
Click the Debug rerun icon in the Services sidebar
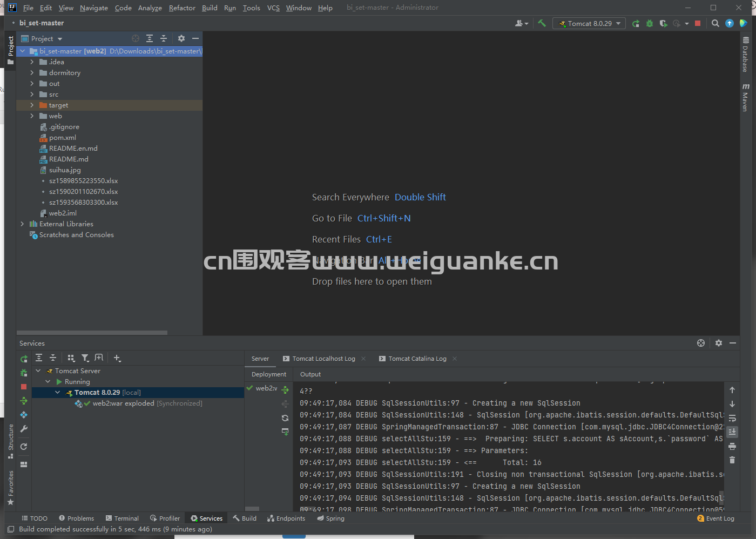coord(24,373)
